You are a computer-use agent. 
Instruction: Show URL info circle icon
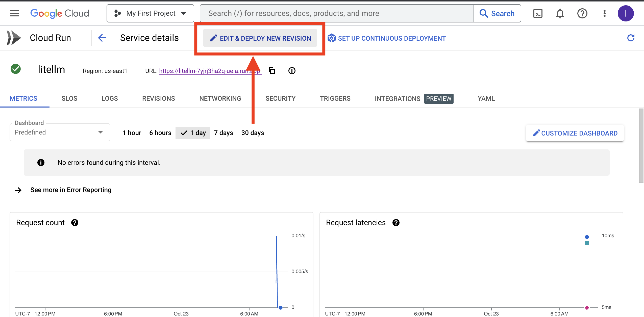[292, 71]
